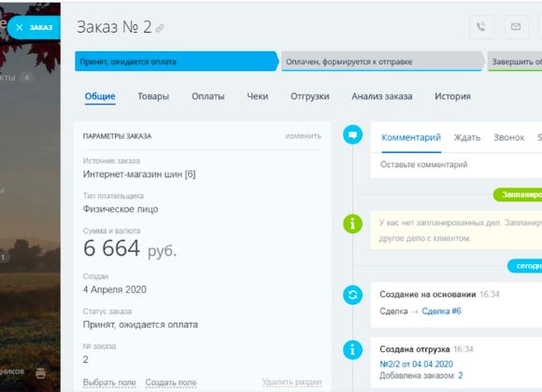Select stage 'Оплачен, формируется к отправке'
Image resolution: width=542 pixels, height=392 pixels.
tap(383, 62)
